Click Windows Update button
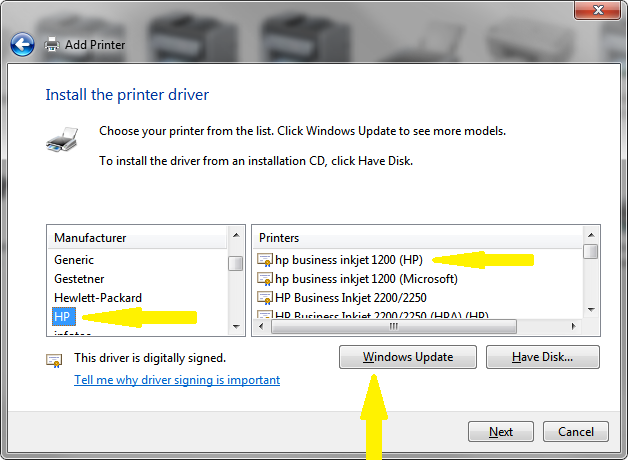This screenshot has width=628, height=460. point(408,357)
